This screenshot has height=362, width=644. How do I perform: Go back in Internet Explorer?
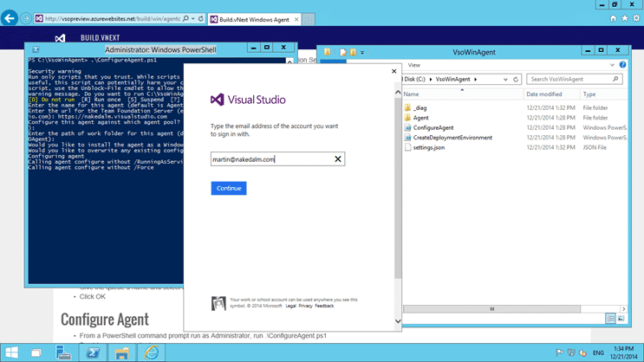click(10, 18)
